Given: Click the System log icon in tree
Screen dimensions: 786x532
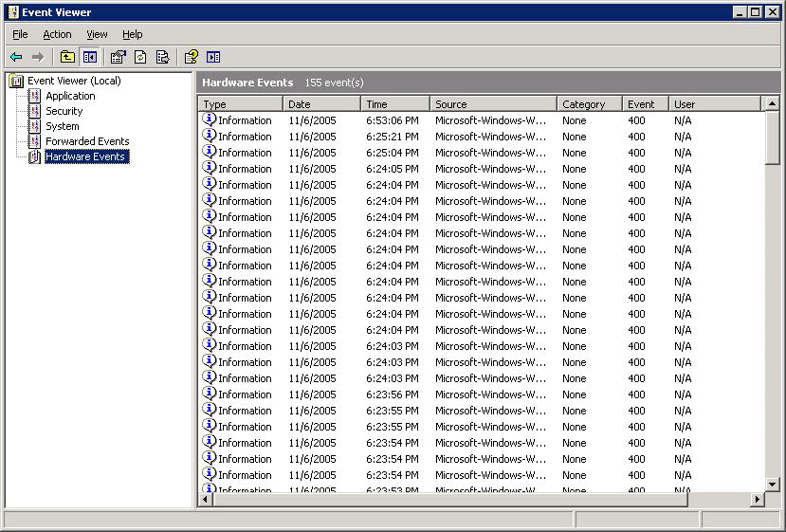Looking at the screenshot, I should click(34, 126).
